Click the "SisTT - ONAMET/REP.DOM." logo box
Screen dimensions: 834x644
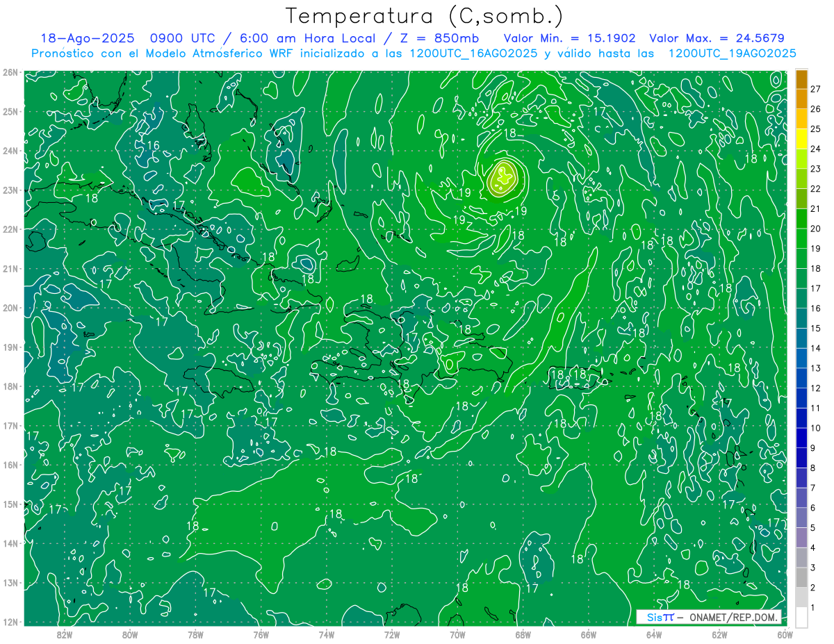coord(709,617)
